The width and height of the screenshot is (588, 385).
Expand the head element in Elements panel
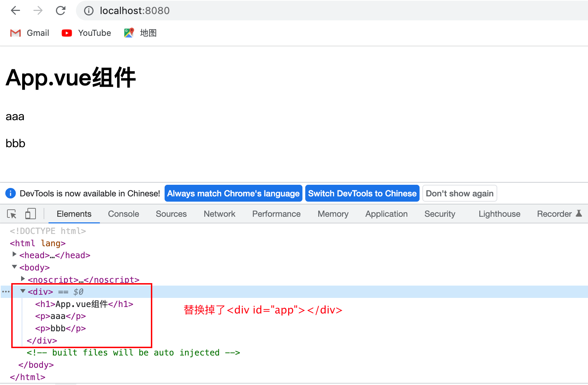click(14, 254)
